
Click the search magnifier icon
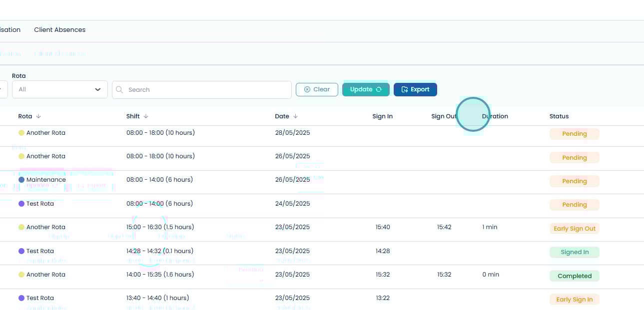click(x=120, y=90)
